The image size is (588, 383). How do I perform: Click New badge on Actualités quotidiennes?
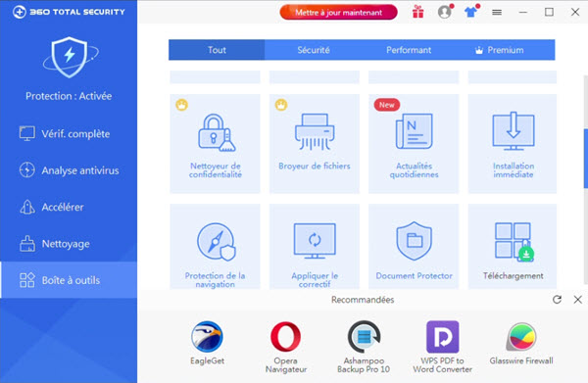pos(387,105)
